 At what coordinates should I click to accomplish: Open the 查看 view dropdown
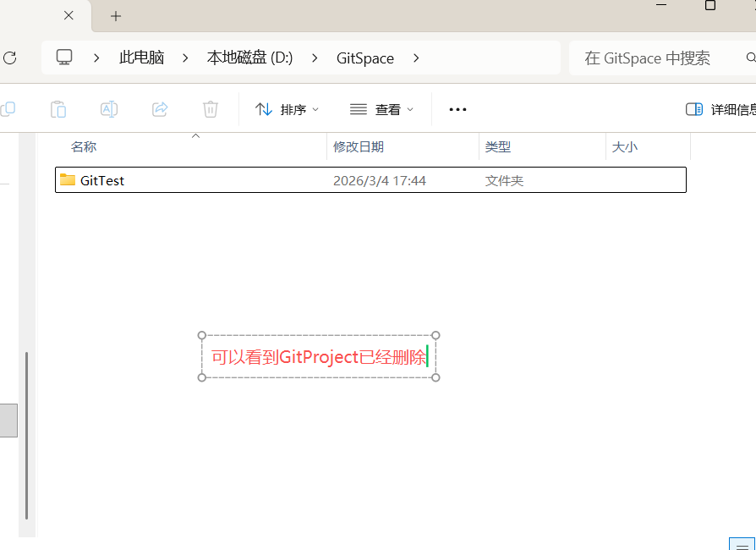coord(381,109)
